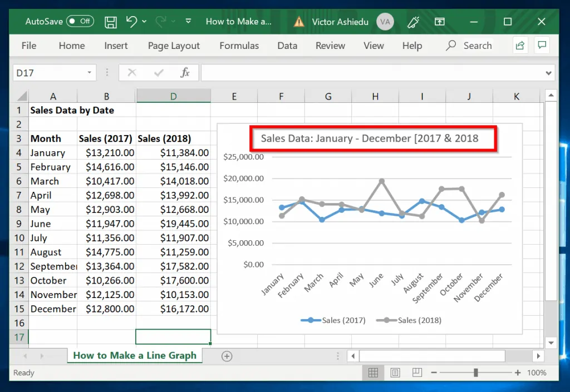Open the Name Box dropdown arrow

pyautogui.click(x=90, y=73)
